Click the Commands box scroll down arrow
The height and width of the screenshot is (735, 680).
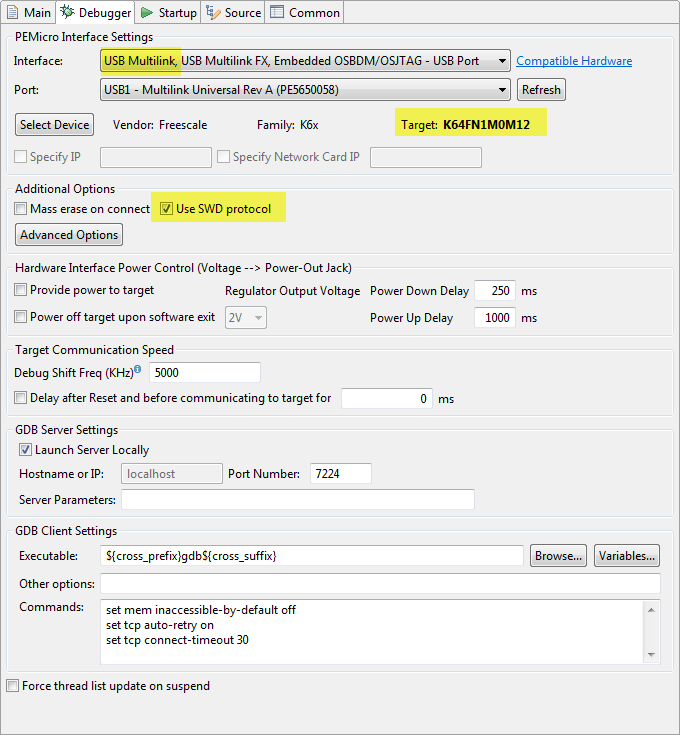[x=652, y=655]
